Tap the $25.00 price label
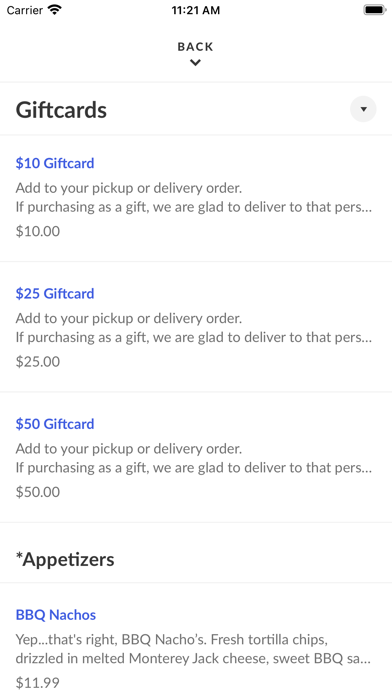 click(x=38, y=362)
